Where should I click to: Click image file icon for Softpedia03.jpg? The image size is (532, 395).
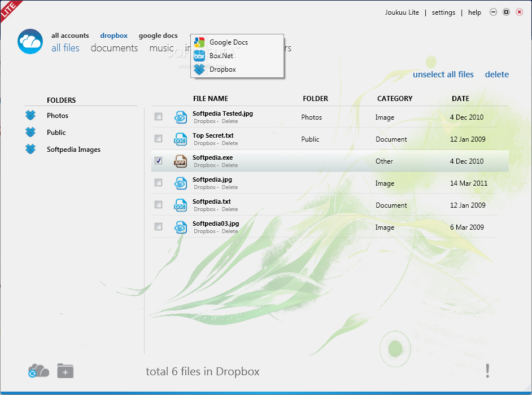[x=180, y=227]
